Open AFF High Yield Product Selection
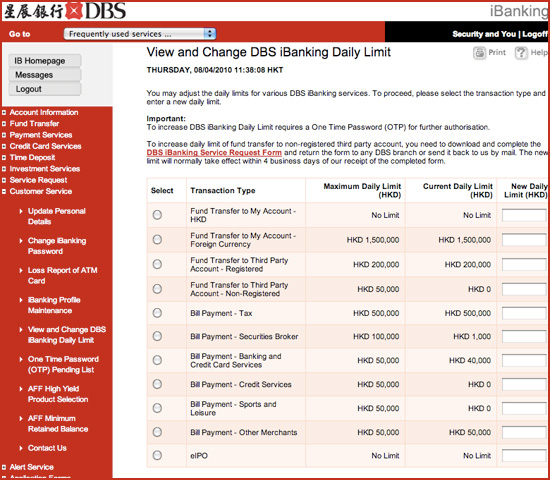This screenshot has width=550, height=480. click(58, 394)
